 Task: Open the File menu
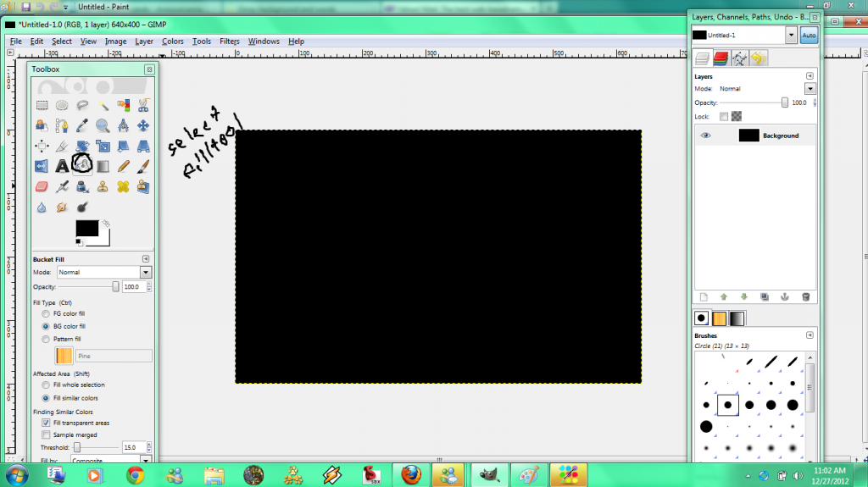pyautogui.click(x=15, y=42)
